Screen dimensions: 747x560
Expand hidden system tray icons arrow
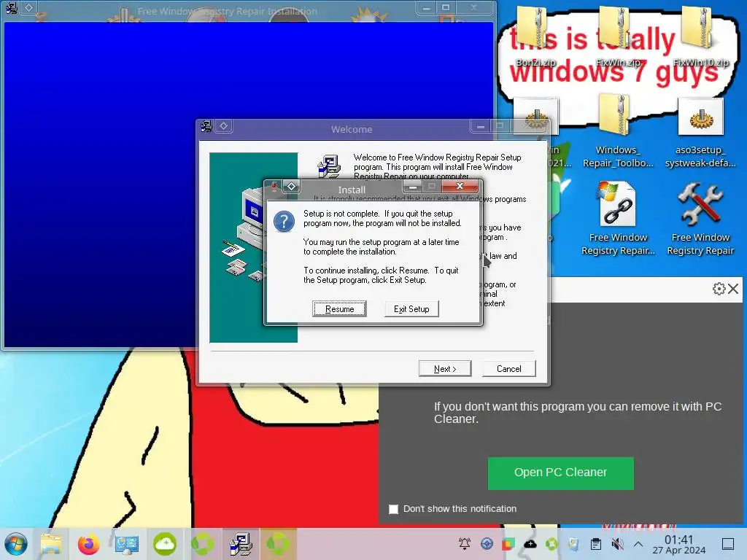pos(638,544)
